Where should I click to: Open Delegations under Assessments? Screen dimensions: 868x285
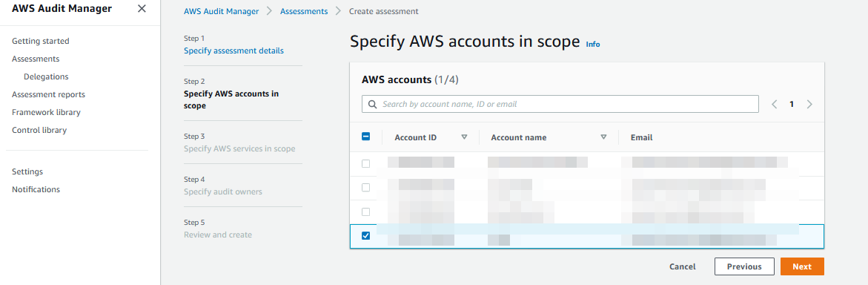point(46,76)
